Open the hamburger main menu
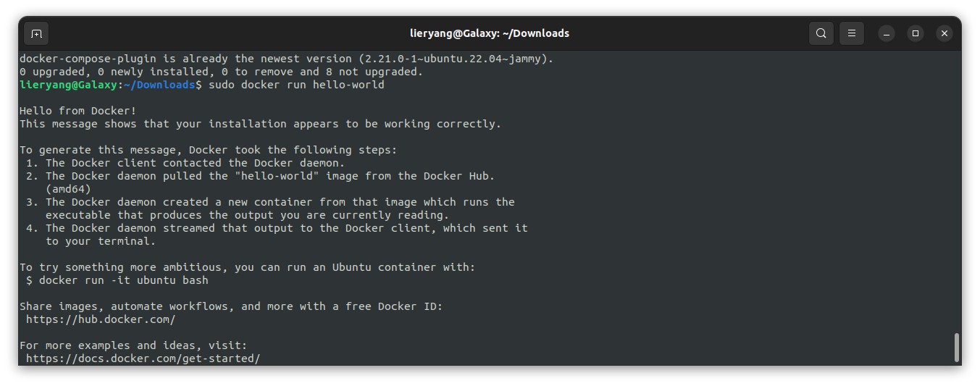Viewport: 980px width, 386px height. pos(852,33)
